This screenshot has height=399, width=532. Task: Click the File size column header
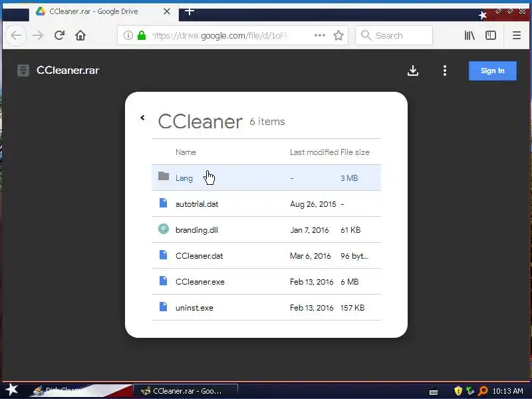pyautogui.click(x=355, y=152)
